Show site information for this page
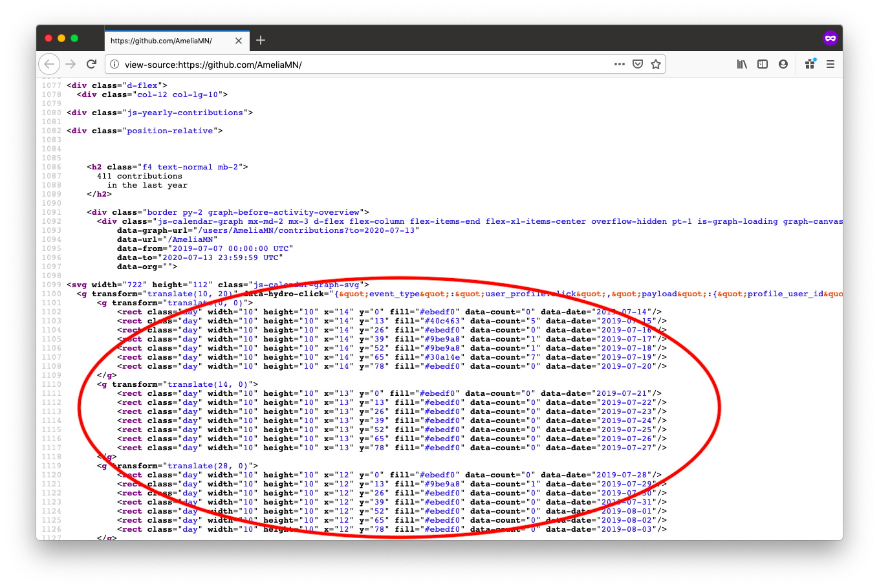This screenshot has height=588, width=879. tap(114, 64)
